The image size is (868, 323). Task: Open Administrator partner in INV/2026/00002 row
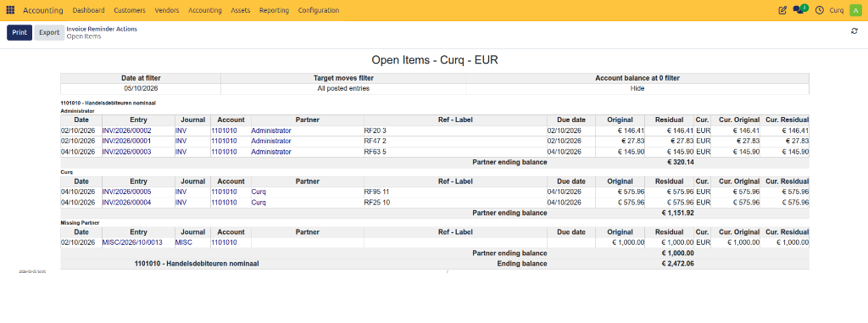tap(271, 131)
